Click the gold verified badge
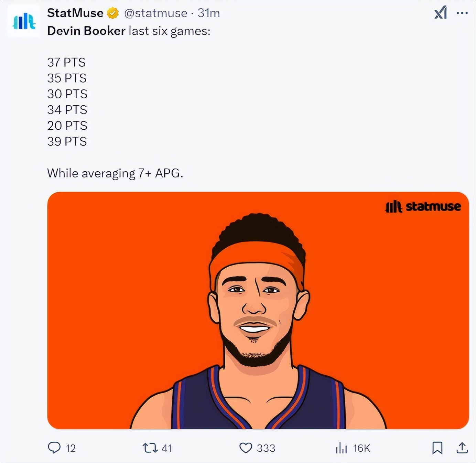Screen dimensions: 476x463 coord(113,13)
